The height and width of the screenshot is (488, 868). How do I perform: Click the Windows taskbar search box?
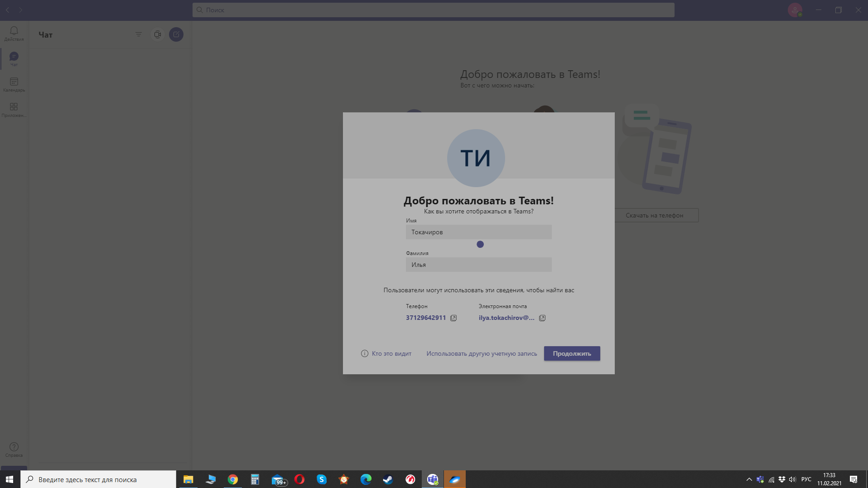[x=98, y=479]
